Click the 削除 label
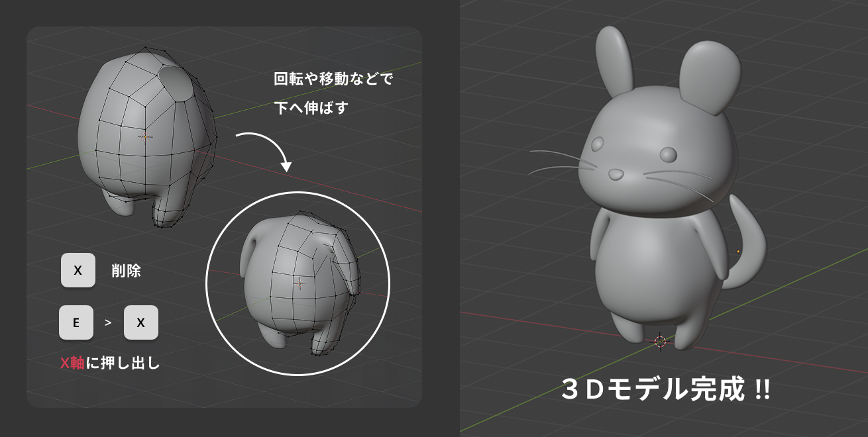This screenshot has height=437, width=868. coord(126,270)
